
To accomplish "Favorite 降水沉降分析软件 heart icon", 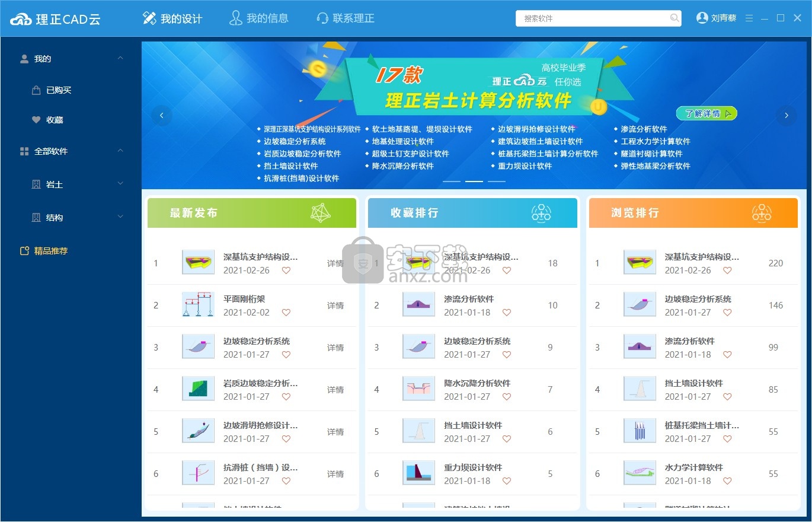I will 507,397.
